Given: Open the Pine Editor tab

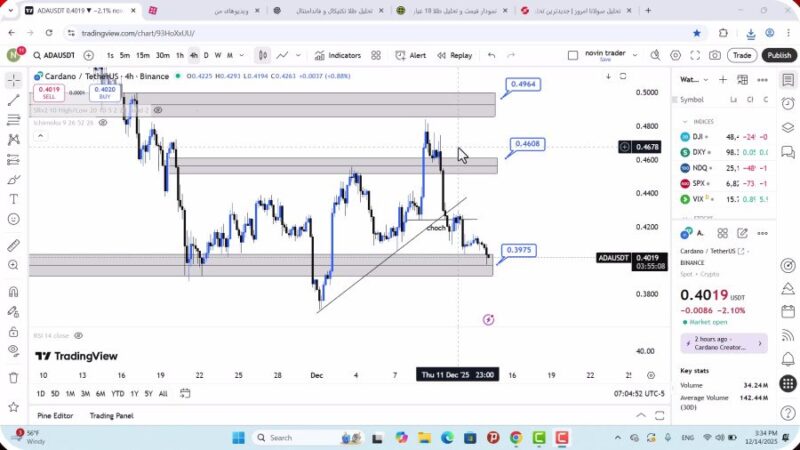Looking at the screenshot, I should click(55, 415).
